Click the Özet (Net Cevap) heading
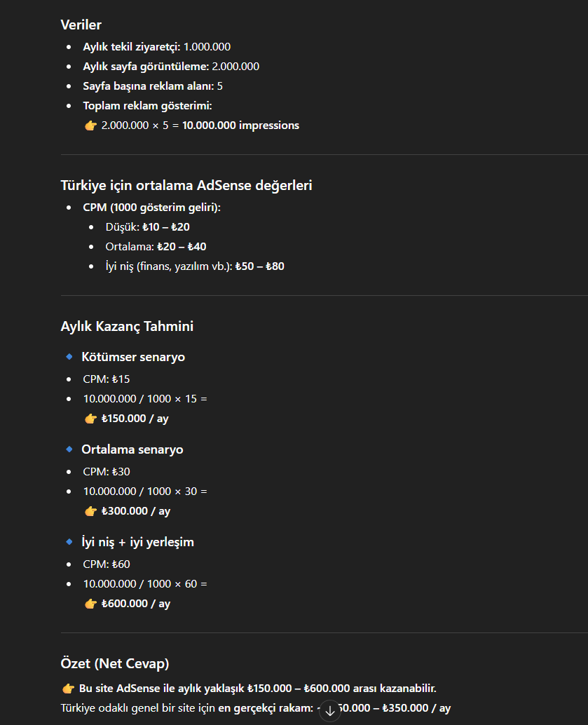 pyautogui.click(x=115, y=663)
